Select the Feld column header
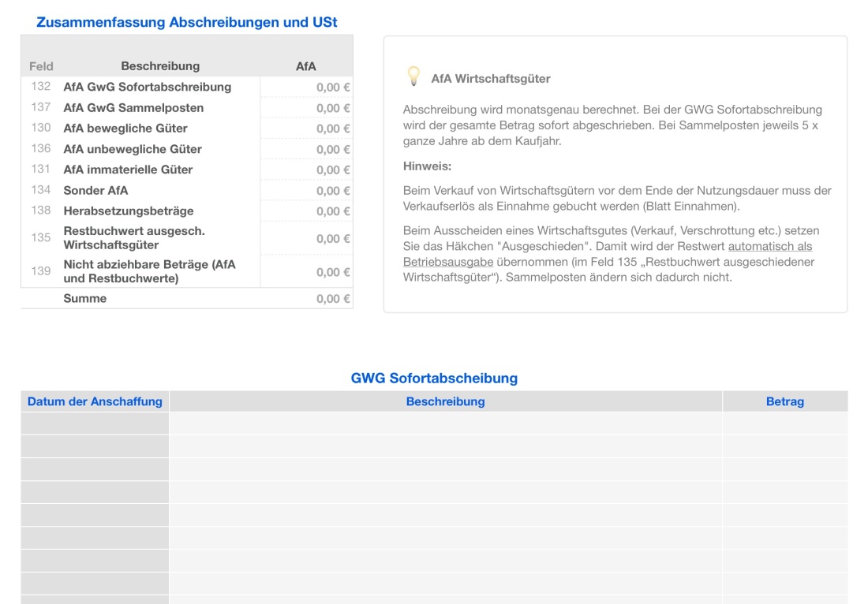The height and width of the screenshot is (604, 868). (41, 66)
